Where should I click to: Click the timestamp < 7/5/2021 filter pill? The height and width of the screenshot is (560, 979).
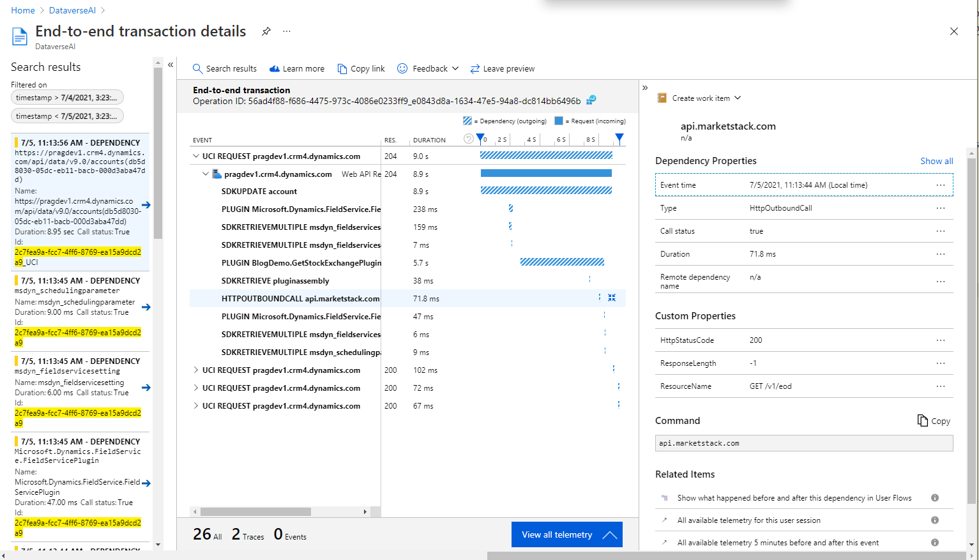coord(67,116)
